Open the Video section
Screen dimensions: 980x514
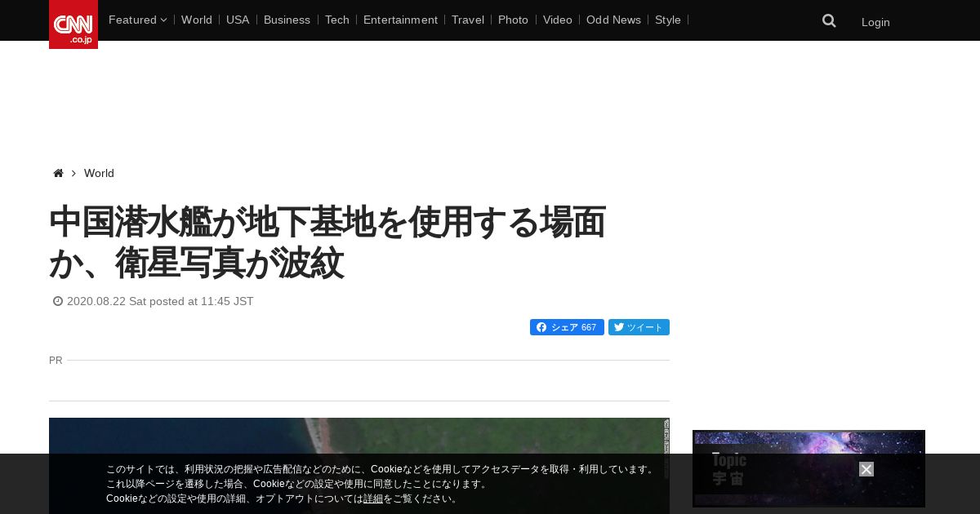(x=558, y=20)
